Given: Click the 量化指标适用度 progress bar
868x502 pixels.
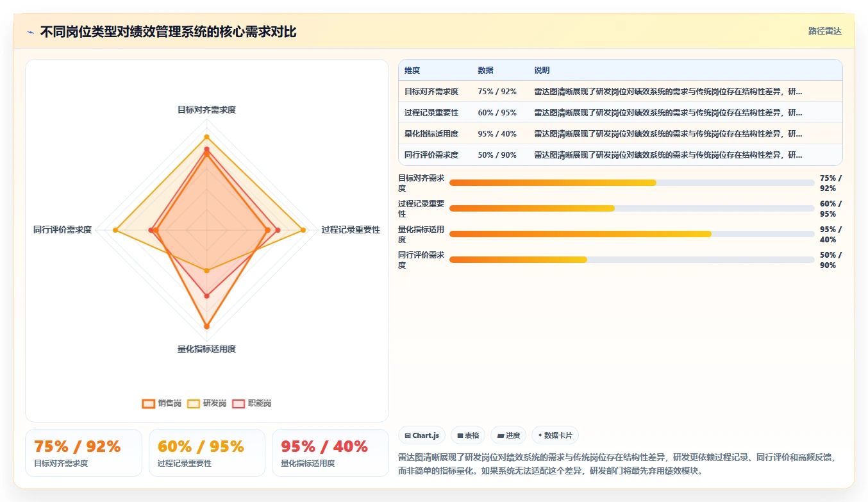Looking at the screenshot, I should point(631,234).
